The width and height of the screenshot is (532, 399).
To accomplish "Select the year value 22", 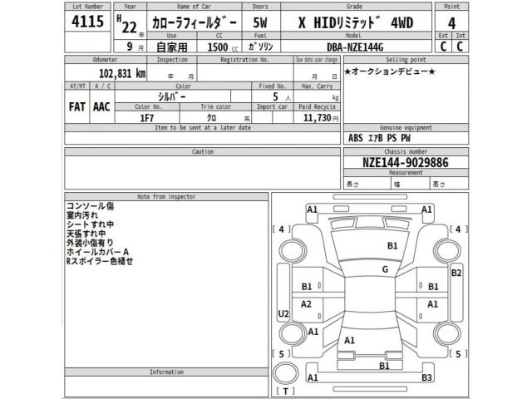I will (130, 27).
